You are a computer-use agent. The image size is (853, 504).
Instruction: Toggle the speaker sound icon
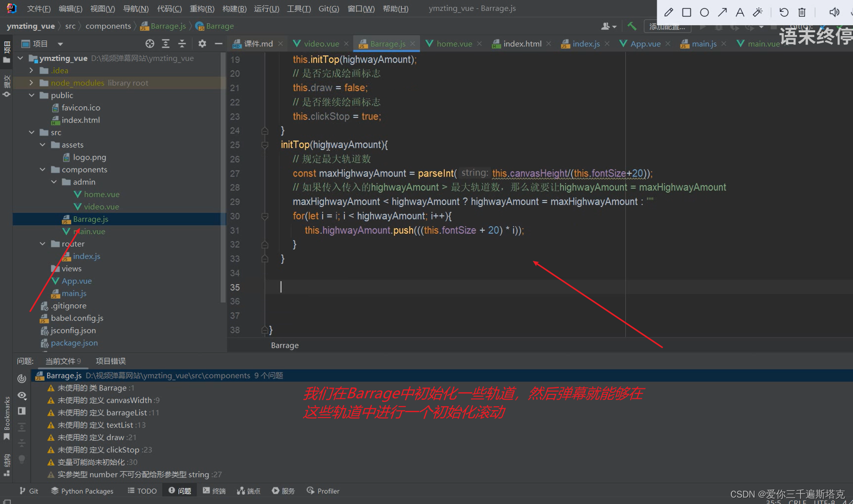834,12
